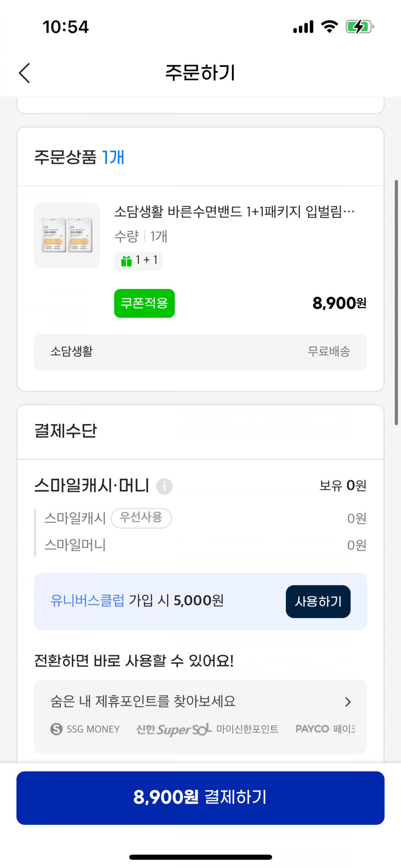Screen dimensions: 401x868
Task: Tap the back arrow icon
Action: click(x=25, y=73)
